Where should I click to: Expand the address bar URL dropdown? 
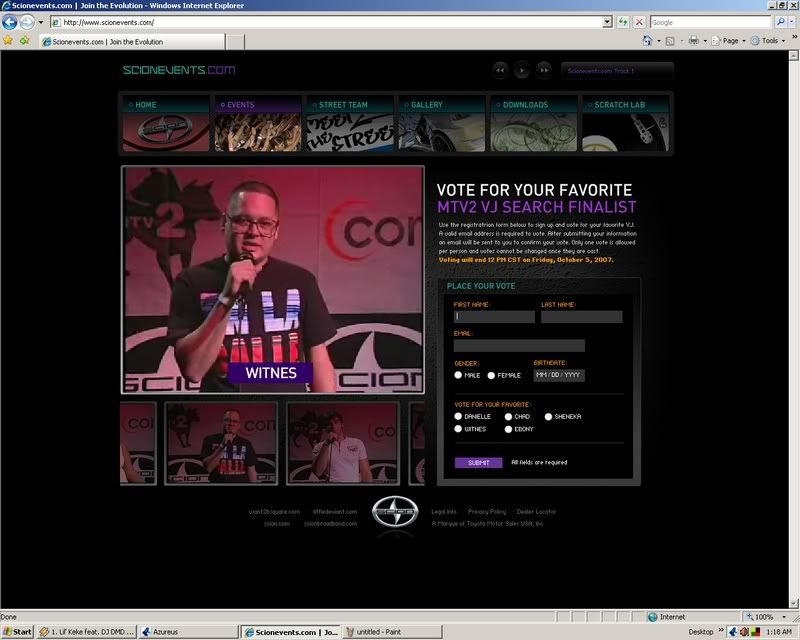(607, 22)
